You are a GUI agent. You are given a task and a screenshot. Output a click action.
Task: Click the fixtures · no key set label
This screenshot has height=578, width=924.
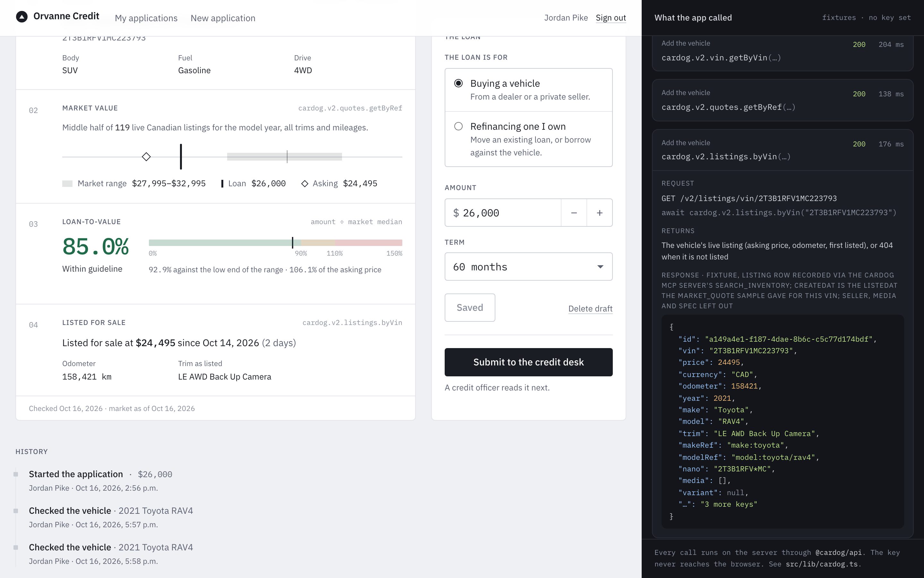tap(866, 18)
